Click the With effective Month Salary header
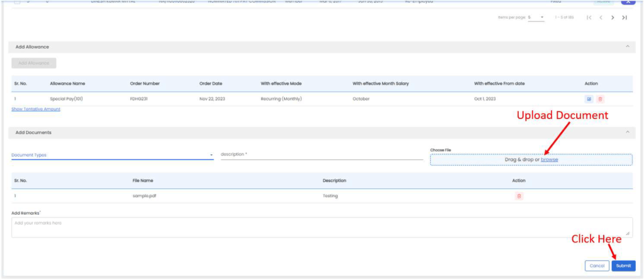This screenshot has width=644, height=279. click(x=380, y=84)
